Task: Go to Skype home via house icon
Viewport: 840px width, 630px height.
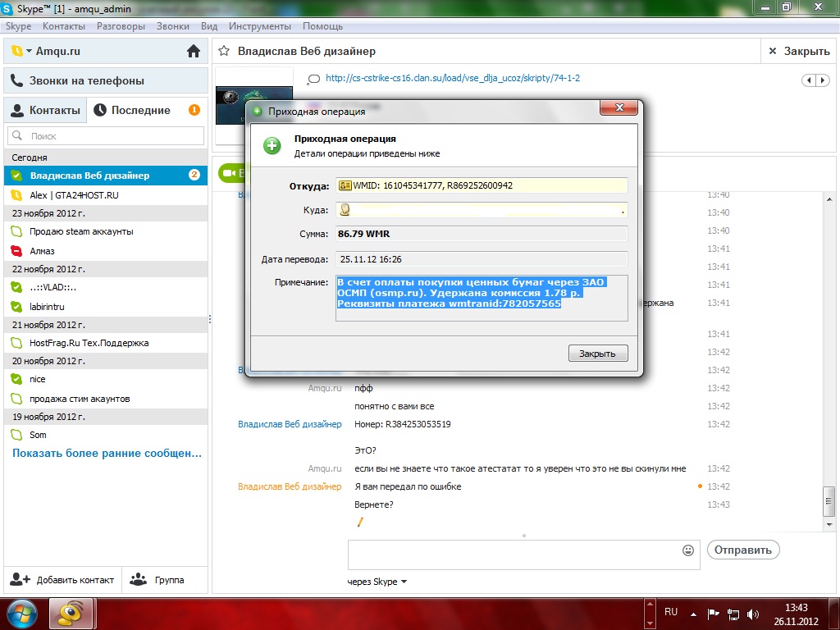Action: (194, 51)
